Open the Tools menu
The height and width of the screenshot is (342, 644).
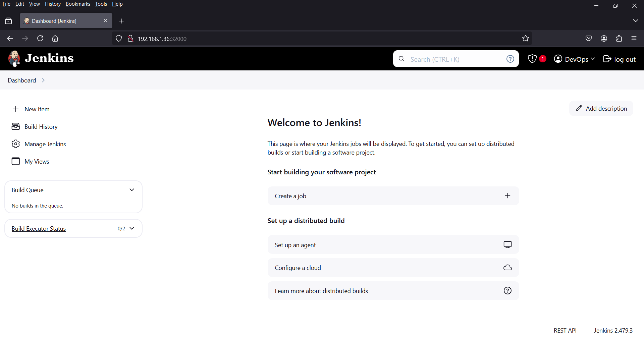(x=101, y=4)
